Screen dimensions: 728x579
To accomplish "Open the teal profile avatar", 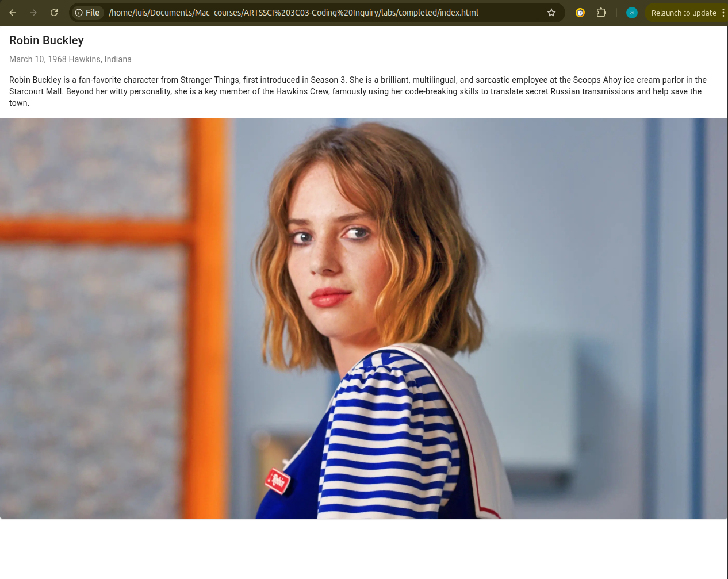I will pyautogui.click(x=632, y=13).
